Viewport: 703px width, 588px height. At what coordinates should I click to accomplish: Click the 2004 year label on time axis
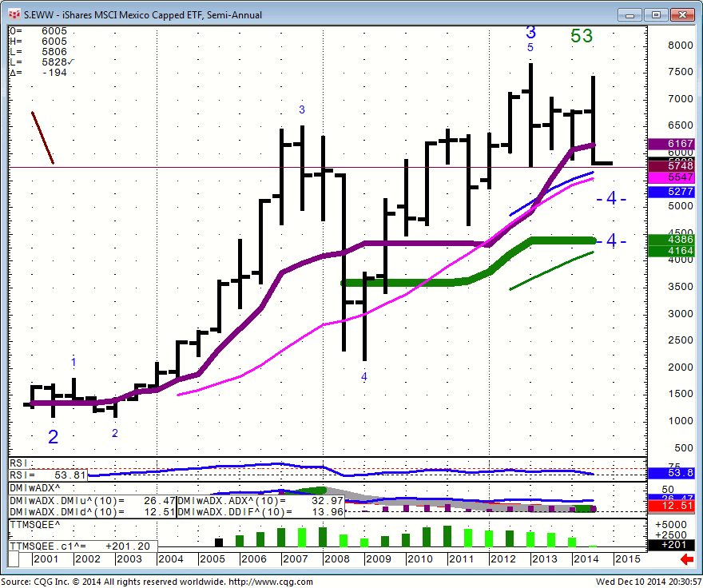coord(171,559)
